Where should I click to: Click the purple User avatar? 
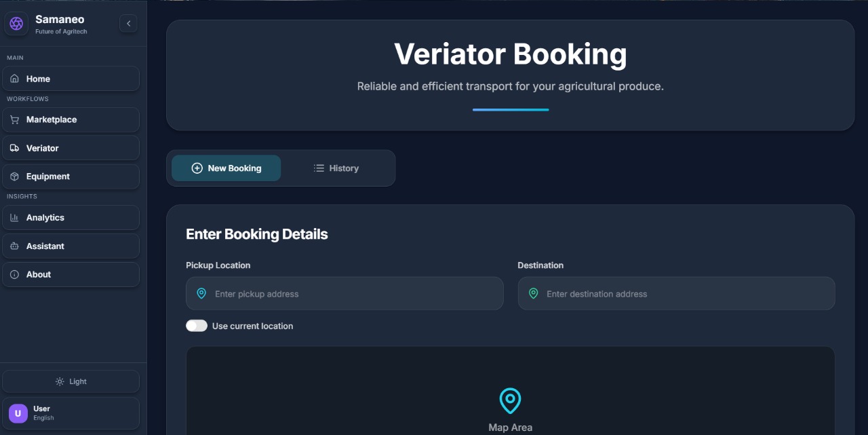point(18,413)
